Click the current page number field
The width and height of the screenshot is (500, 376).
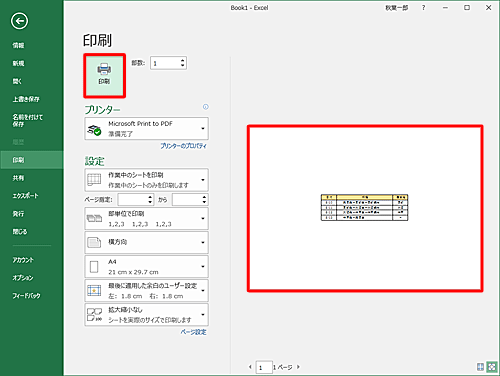coord(264,367)
